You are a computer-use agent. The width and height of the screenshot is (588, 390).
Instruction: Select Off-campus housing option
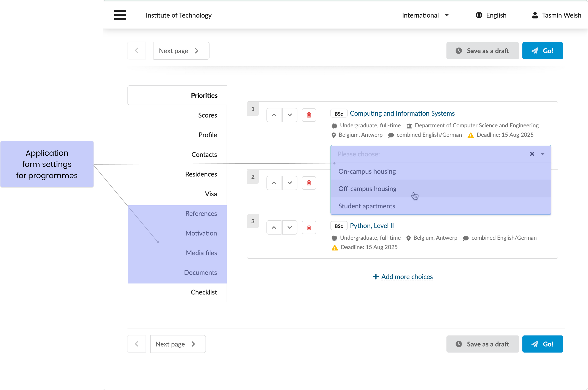[441, 189]
